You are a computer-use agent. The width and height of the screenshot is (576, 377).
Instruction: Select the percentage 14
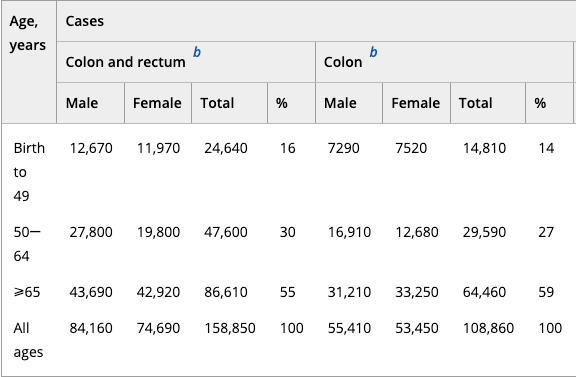(546, 148)
